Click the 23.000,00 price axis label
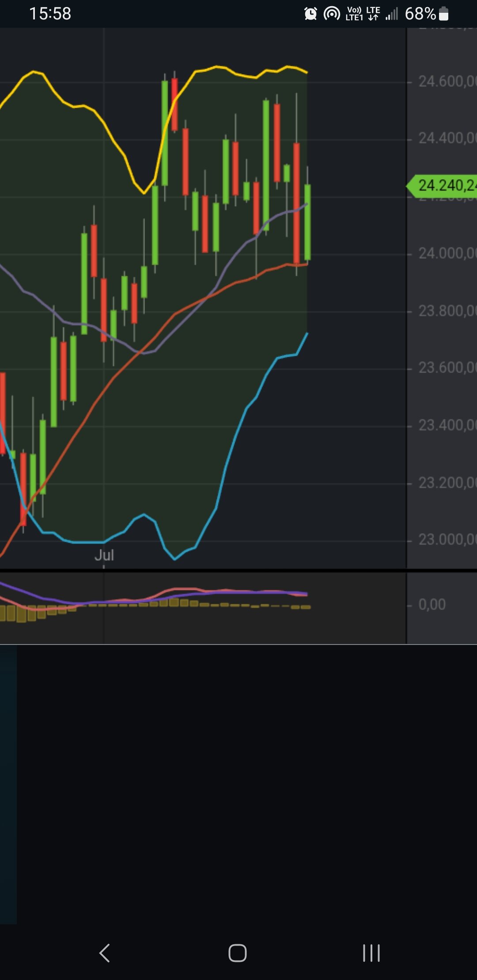This screenshot has height=980, width=477. (x=446, y=539)
